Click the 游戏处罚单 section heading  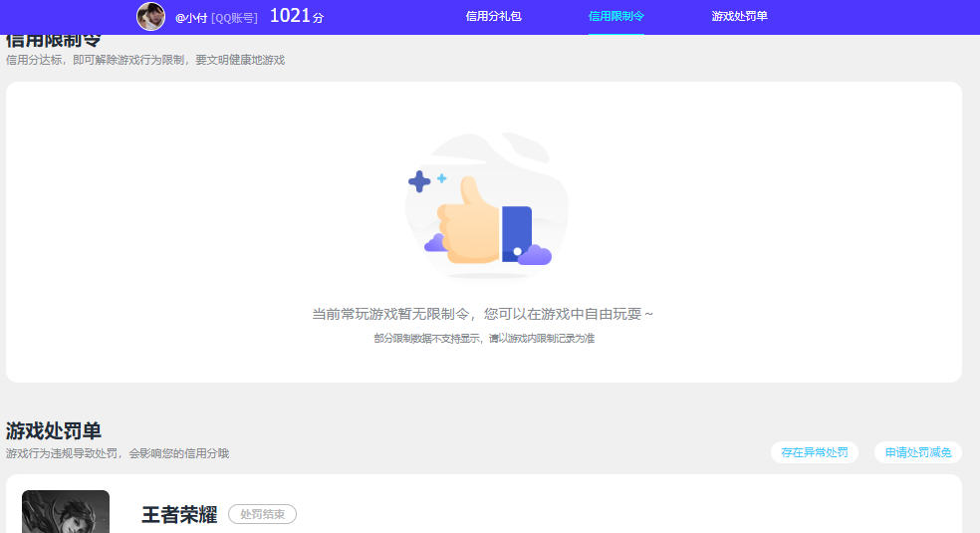[x=53, y=431]
